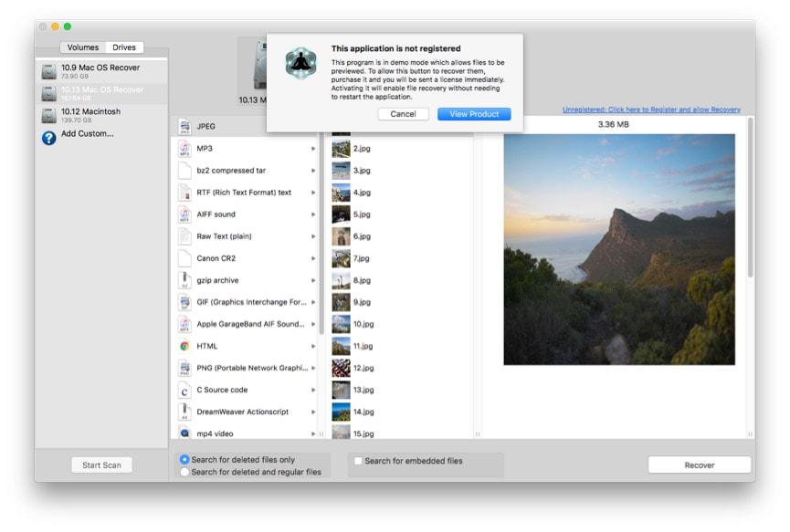
Task: Select the 10.12 Macintosh drive icon
Action: coord(49,115)
